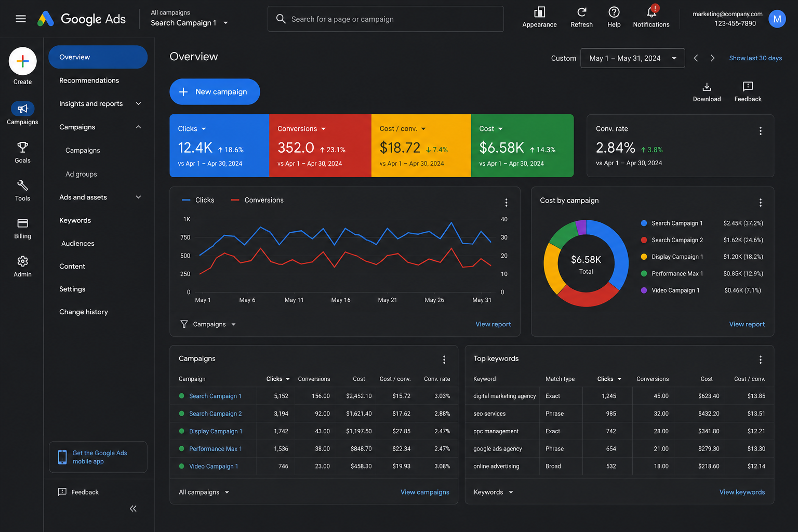Click Show last 30 days link
Viewport: 798px width, 532px height.
coord(755,58)
